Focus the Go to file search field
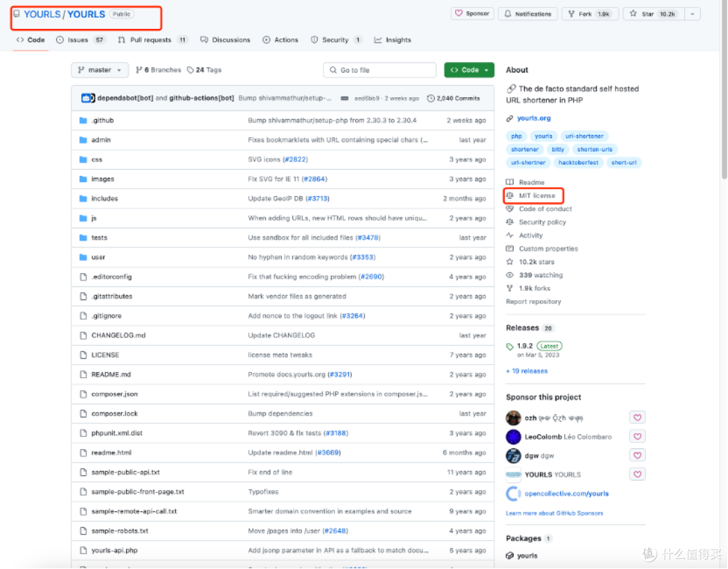 click(380, 70)
